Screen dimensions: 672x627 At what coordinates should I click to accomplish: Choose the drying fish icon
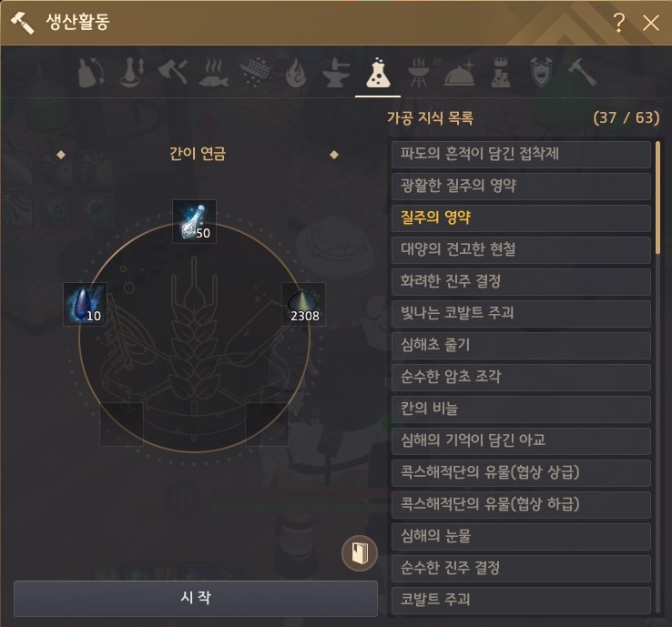tap(214, 73)
